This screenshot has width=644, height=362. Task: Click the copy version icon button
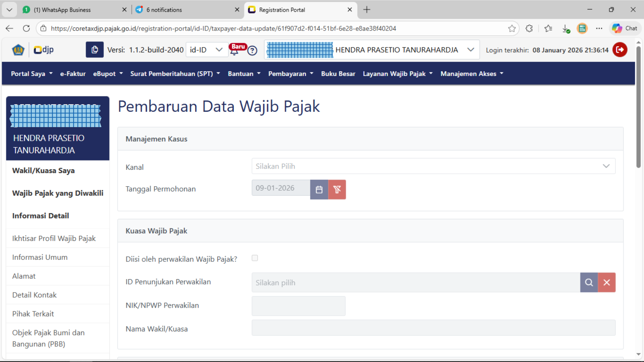95,50
